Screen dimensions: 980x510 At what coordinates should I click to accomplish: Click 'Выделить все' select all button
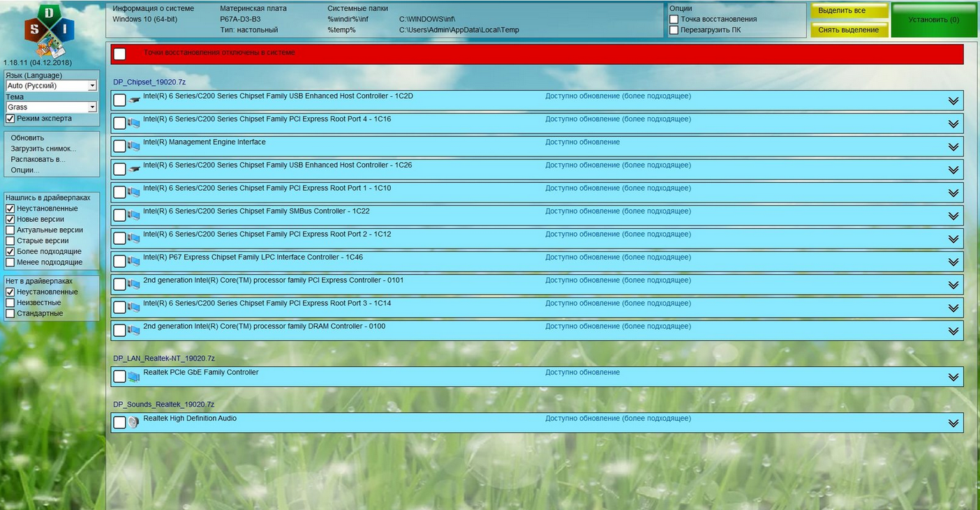tap(849, 11)
